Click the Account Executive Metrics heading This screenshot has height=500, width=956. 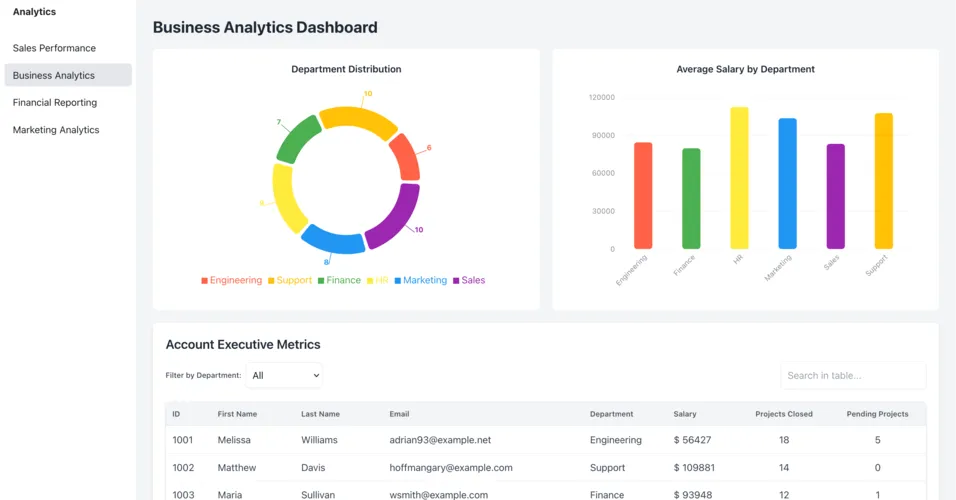(x=243, y=345)
